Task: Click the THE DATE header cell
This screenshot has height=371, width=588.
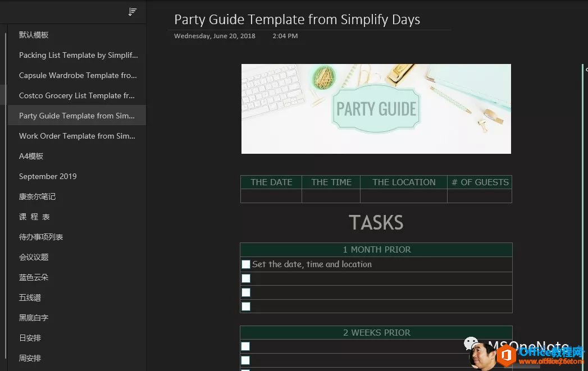Action: pos(271,182)
